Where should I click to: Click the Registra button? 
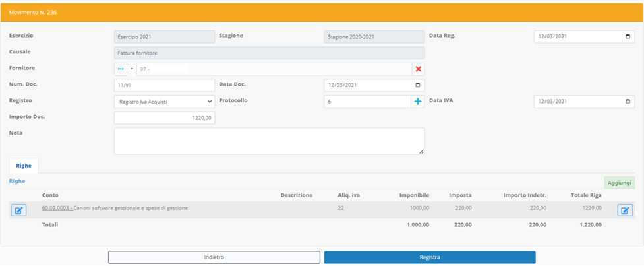click(x=429, y=257)
